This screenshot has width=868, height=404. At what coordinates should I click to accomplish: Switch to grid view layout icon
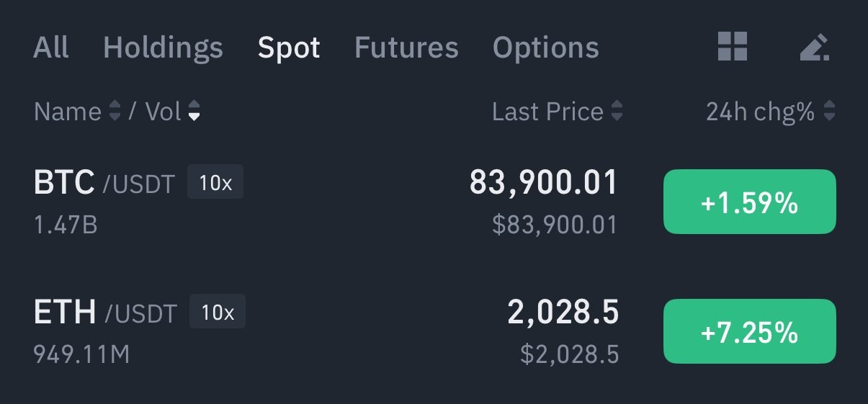733,47
